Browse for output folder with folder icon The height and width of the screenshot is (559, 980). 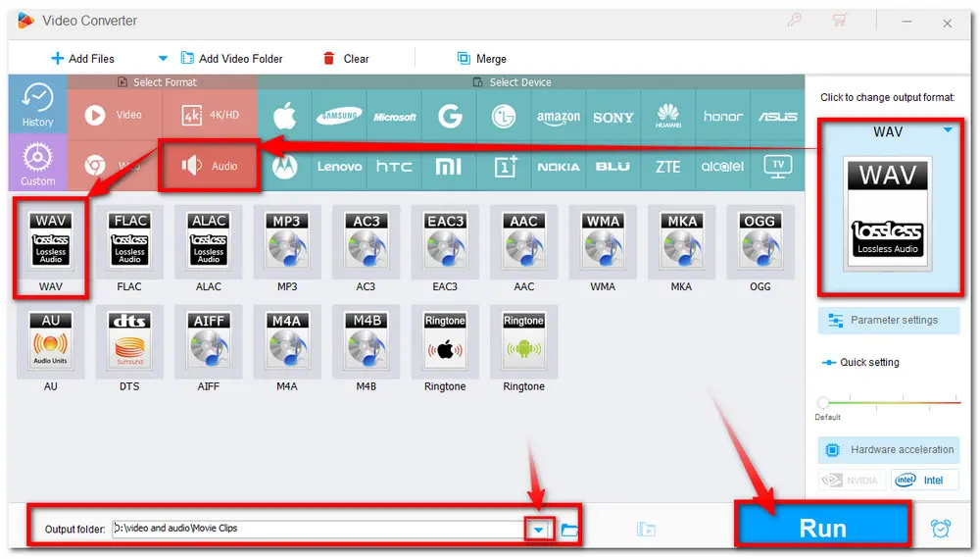568,530
